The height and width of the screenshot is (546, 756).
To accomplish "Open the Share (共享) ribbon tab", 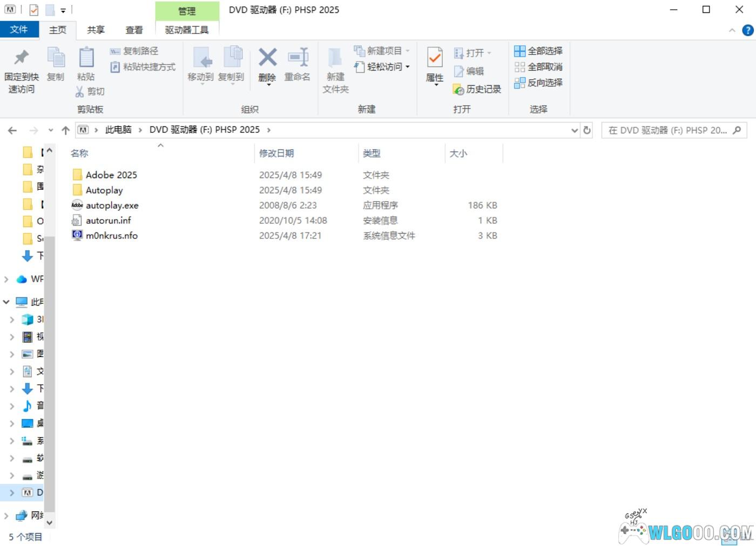I will tap(96, 30).
